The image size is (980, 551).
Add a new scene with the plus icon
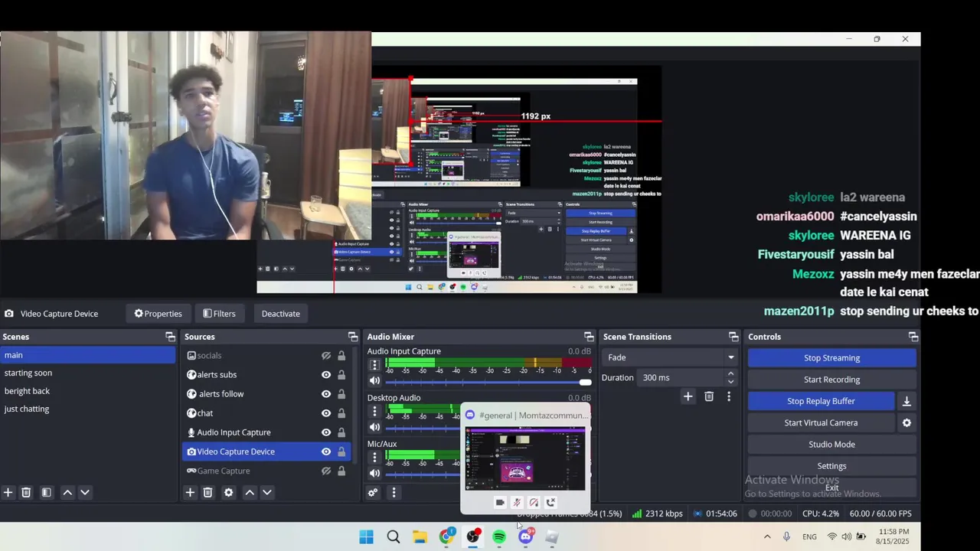(8, 493)
